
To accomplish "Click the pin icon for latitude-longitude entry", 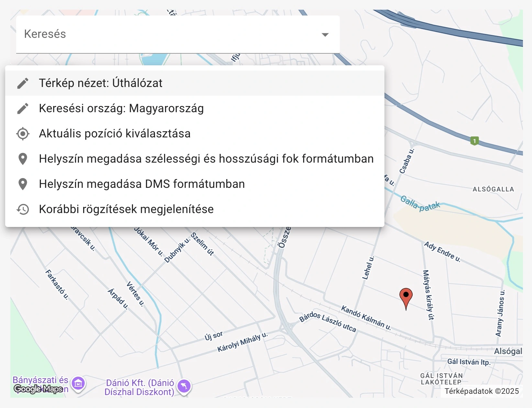I will click(x=22, y=158).
